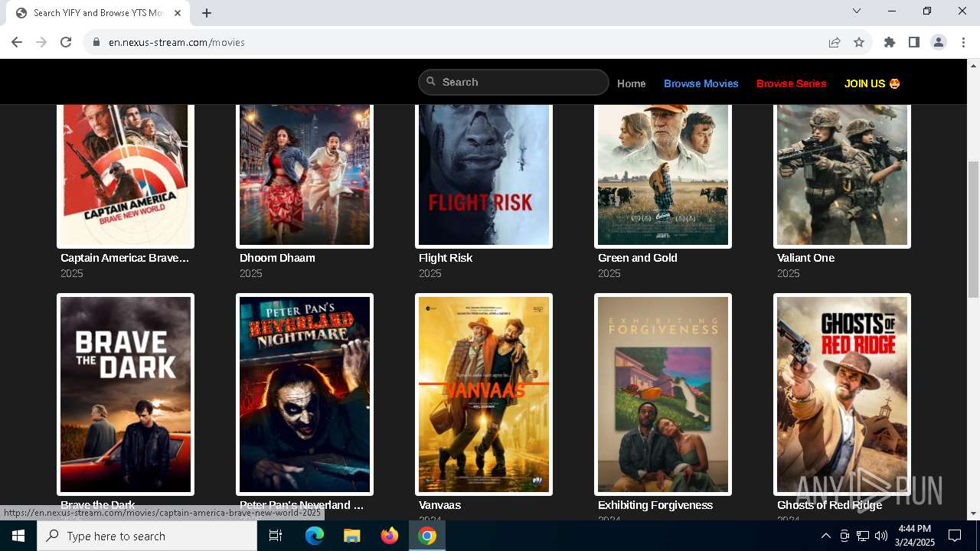Image resolution: width=980 pixels, height=551 pixels.
Task: Toggle the browser side panel icon
Action: [x=914, y=42]
